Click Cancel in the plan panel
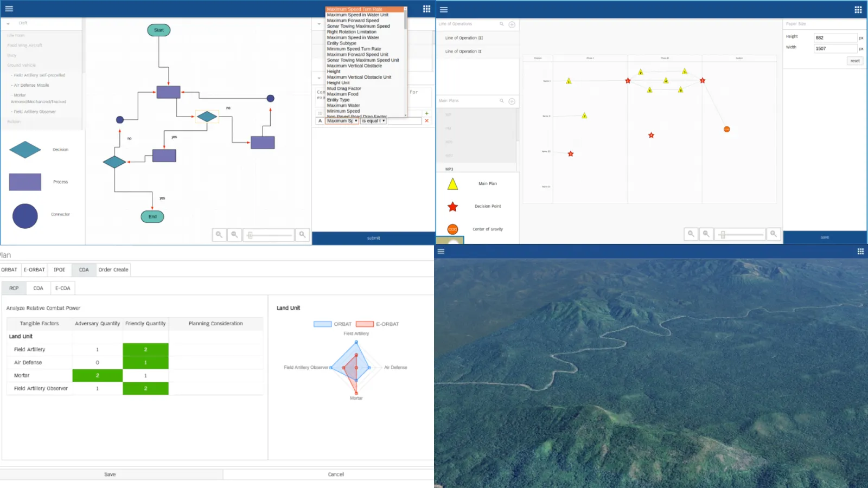The height and width of the screenshot is (488, 868). point(336,474)
